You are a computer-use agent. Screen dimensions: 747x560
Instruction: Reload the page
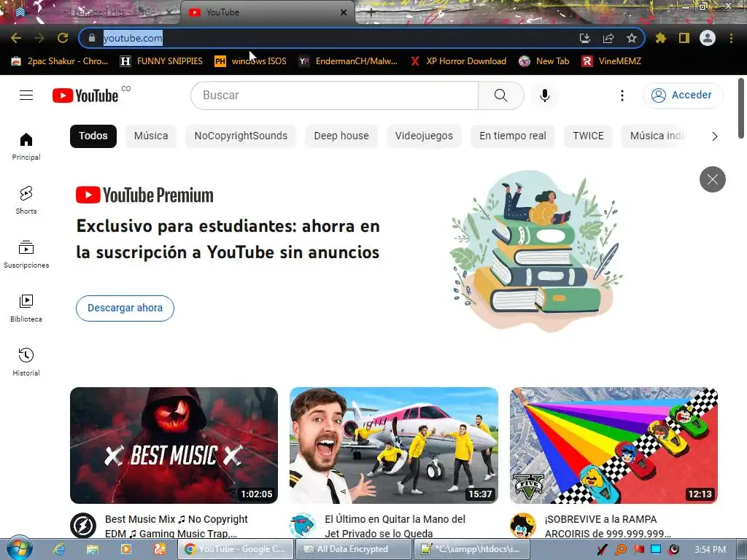click(63, 38)
